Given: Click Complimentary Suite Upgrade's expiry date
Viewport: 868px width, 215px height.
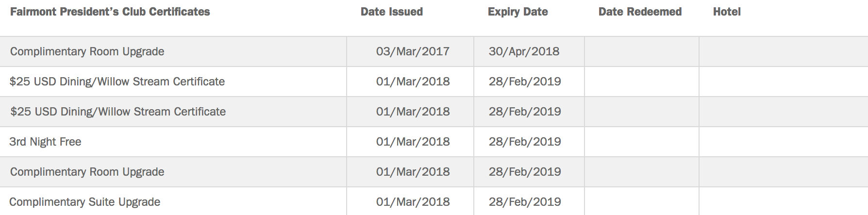Looking at the screenshot, I should 525,202.
